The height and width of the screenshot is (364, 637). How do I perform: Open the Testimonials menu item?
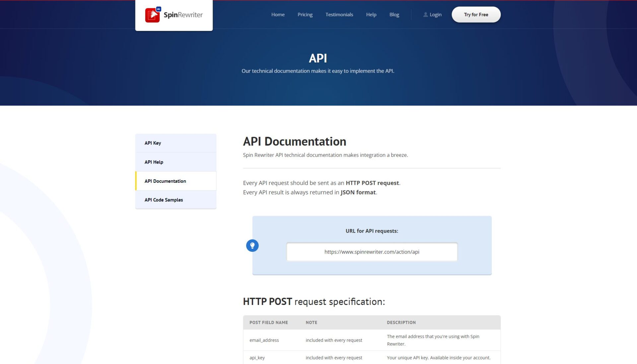(339, 15)
